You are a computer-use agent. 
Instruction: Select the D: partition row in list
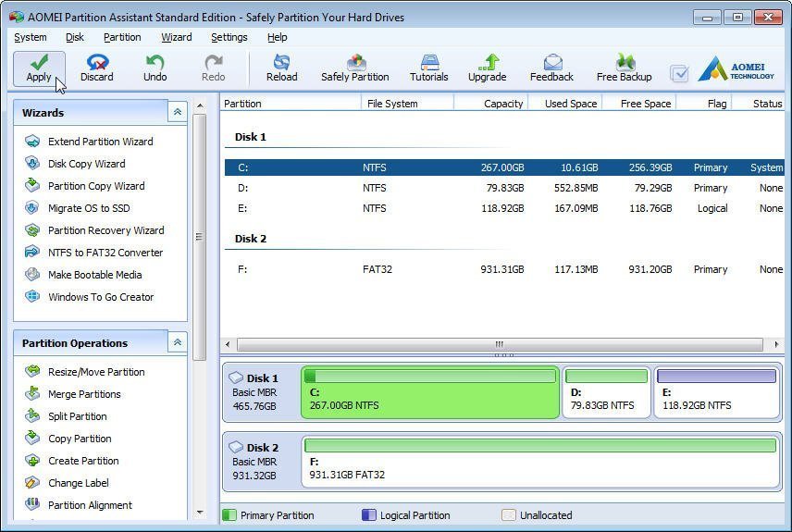click(x=504, y=188)
